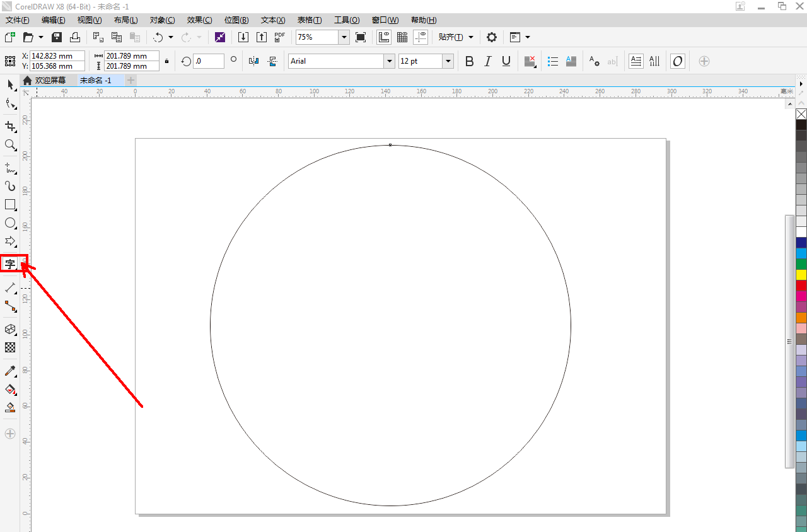The width and height of the screenshot is (807, 532).
Task: Toggle Underline text formatting
Action: click(x=506, y=61)
